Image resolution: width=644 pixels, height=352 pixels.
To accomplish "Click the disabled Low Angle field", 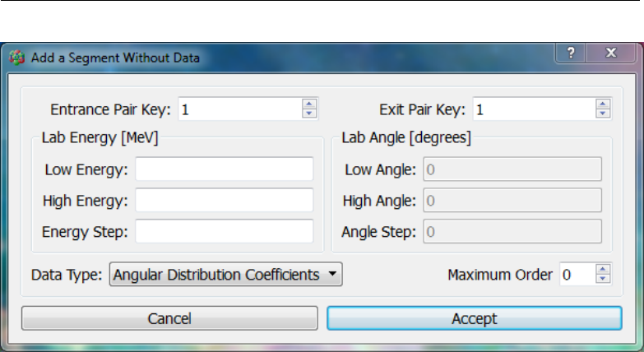I will pos(512,169).
